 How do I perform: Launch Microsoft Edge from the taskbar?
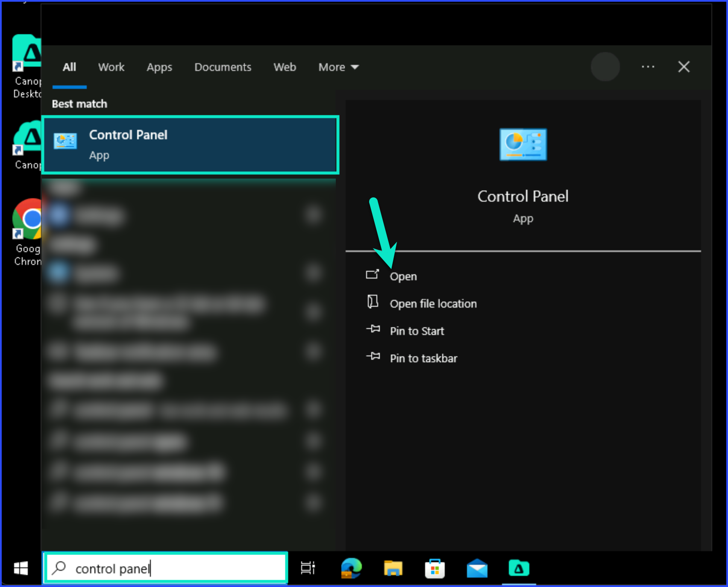tap(351, 568)
